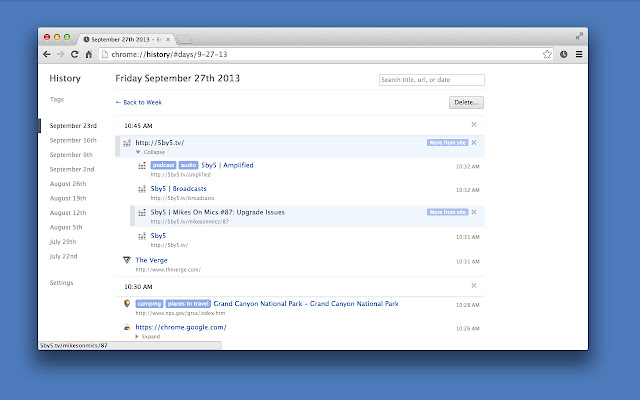
Task: Close the September 27th 2013 tab
Action: coord(168,40)
